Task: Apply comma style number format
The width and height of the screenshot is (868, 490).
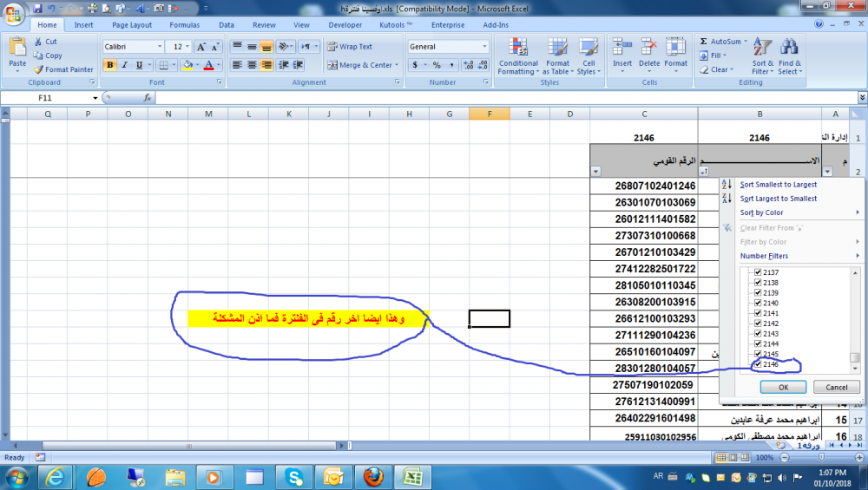Action: point(451,65)
